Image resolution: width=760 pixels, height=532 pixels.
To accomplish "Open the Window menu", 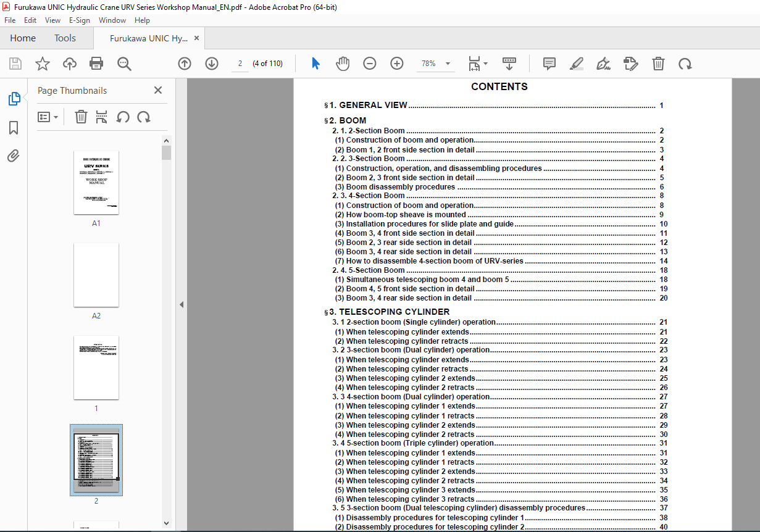I will pyautogui.click(x=112, y=20).
